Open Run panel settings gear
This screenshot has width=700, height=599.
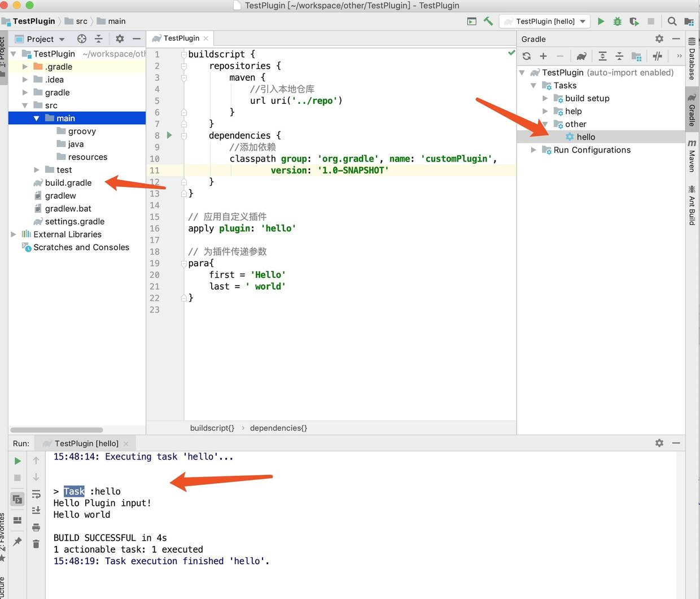(659, 443)
